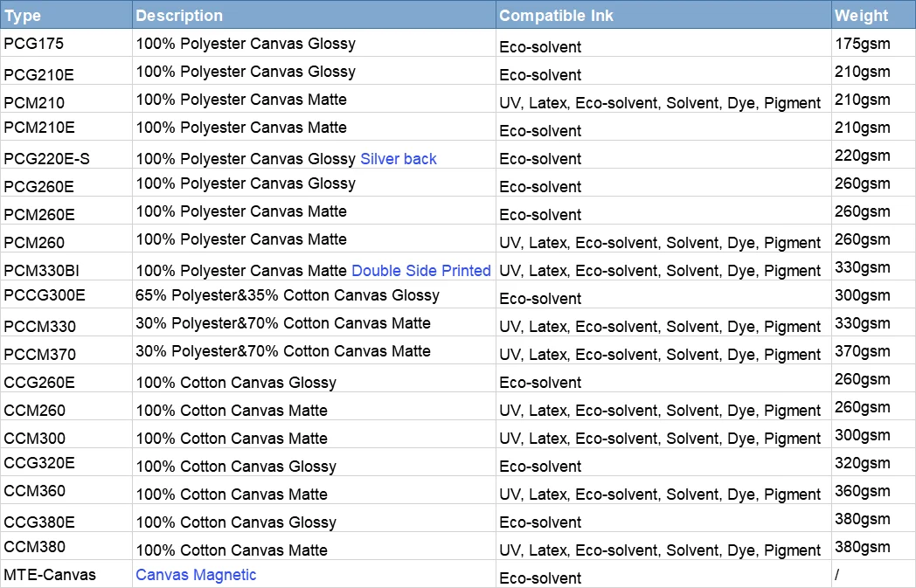Select the MTE-Canvas type cell
Screen dimensions: 916x588
coord(50,575)
